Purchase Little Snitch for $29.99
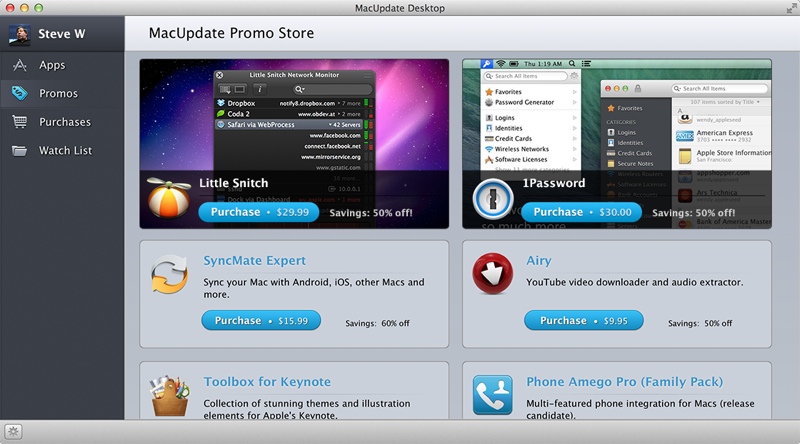The width and height of the screenshot is (800, 444). pos(259,212)
